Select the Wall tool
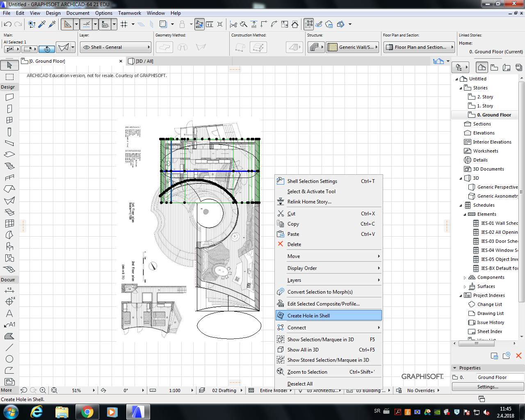Image resolution: width=525 pixels, height=420 pixels. coord(9,97)
